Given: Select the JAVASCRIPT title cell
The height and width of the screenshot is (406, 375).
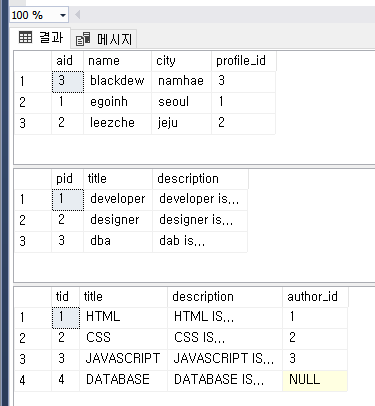Looking at the screenshot, I should coord(123,359).
